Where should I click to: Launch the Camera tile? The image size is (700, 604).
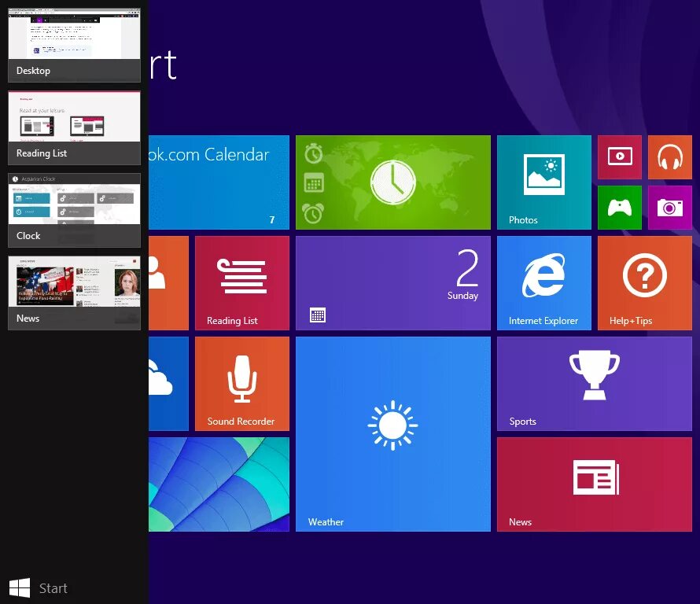click(669, 208)
